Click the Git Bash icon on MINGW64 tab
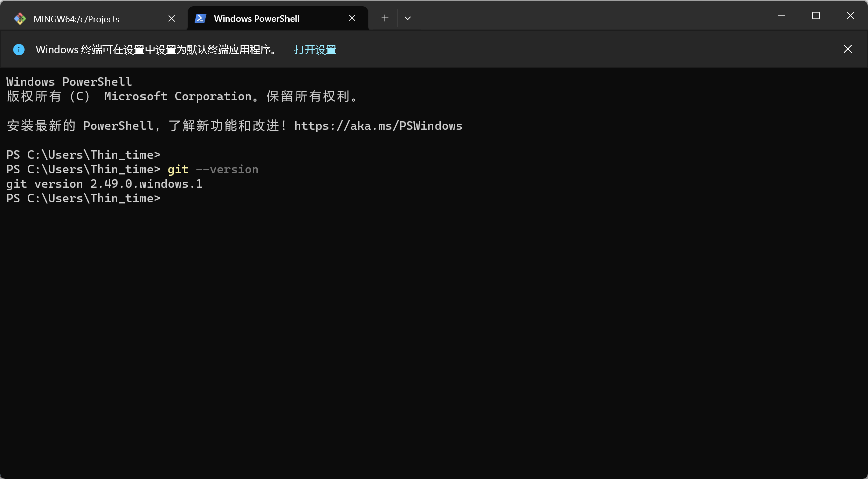 pos(20,19)
